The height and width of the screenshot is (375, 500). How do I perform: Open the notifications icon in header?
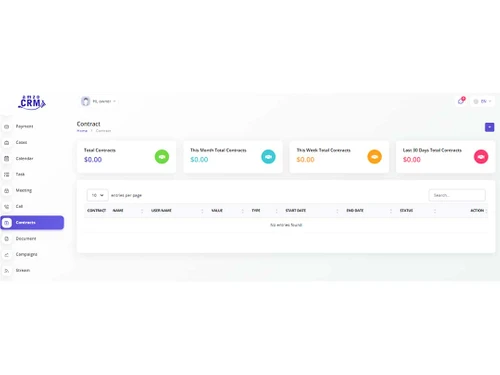(461, 101)
